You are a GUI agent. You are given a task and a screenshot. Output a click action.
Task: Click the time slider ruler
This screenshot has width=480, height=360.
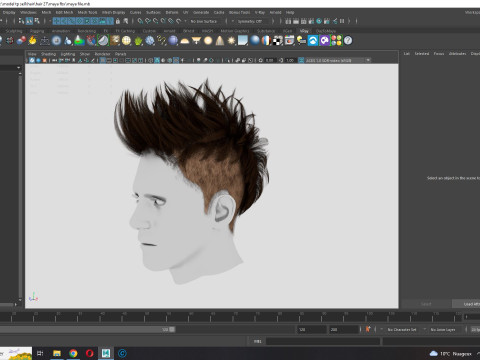(230, 317)
